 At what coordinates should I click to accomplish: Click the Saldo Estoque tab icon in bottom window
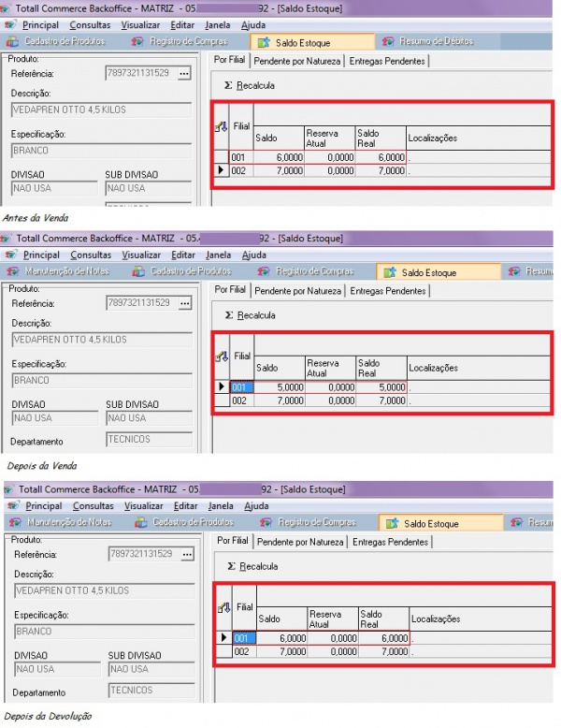click(x=392, y=524)
